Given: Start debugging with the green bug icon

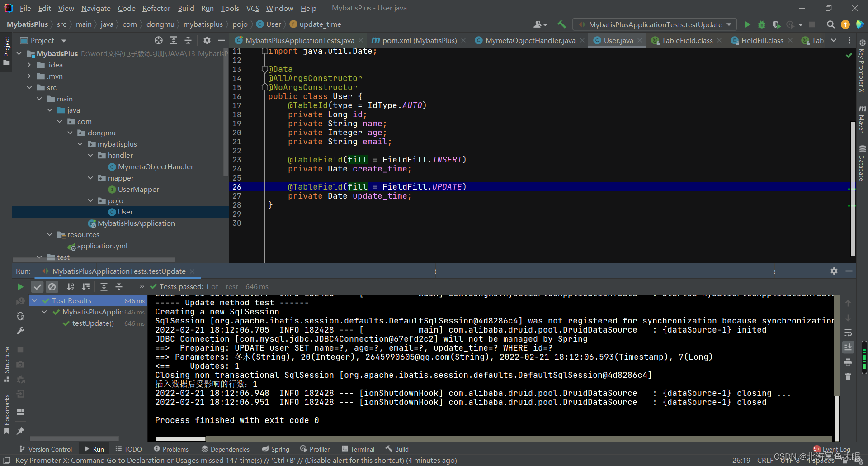Looking at the screenshot, I should pos(762,24).
